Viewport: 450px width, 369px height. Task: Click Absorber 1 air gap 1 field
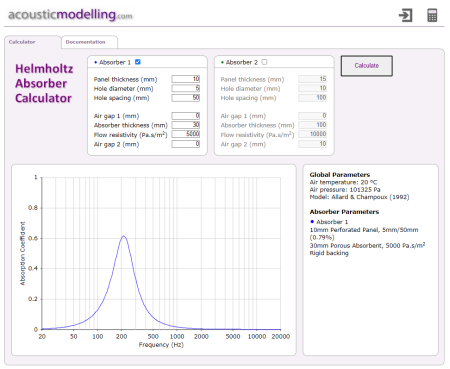(x=186, y=116)
